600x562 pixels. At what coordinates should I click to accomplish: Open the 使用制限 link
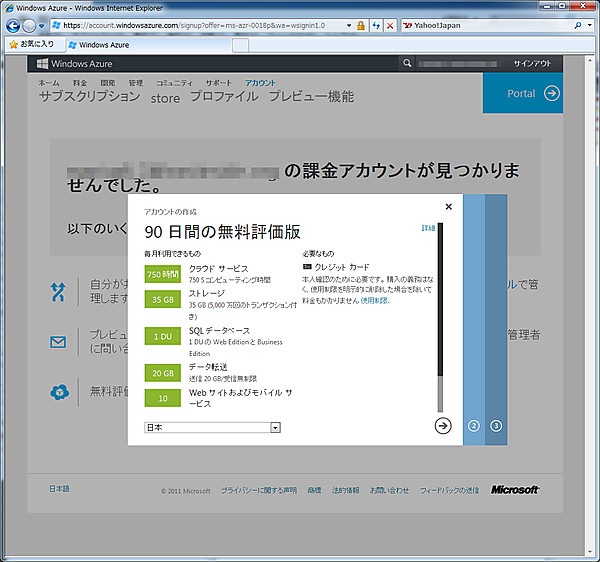point(375,300)
